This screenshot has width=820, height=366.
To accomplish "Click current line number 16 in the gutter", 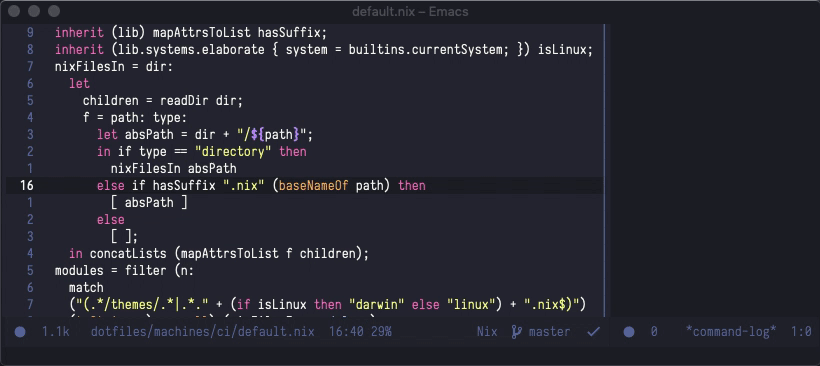I will pyautogui.click(x=26, y=186).
